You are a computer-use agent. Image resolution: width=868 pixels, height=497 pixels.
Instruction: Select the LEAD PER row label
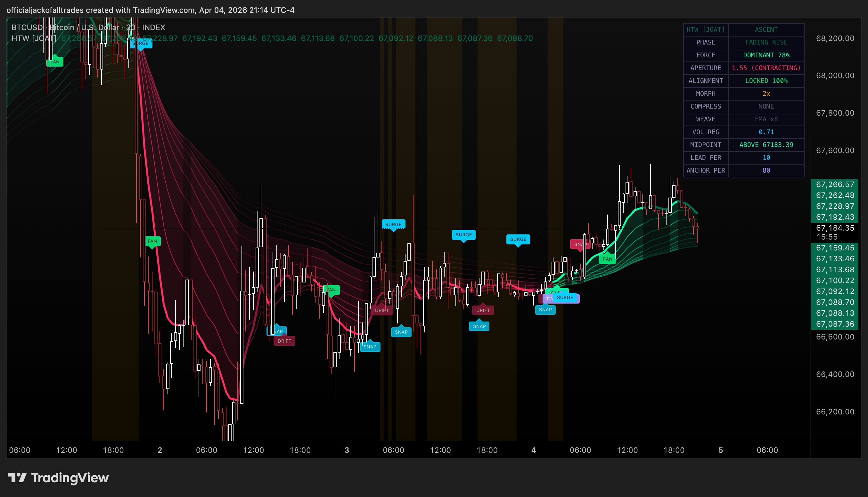tap(706, 158)
